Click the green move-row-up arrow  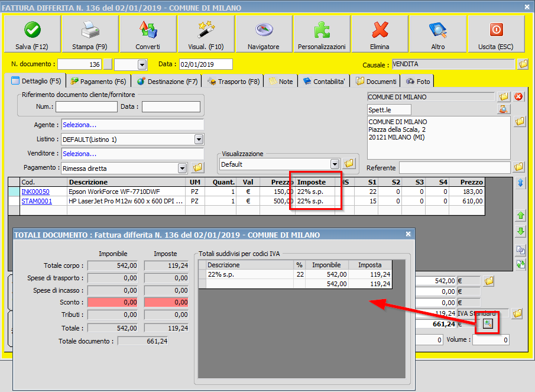tap(521, 215)
